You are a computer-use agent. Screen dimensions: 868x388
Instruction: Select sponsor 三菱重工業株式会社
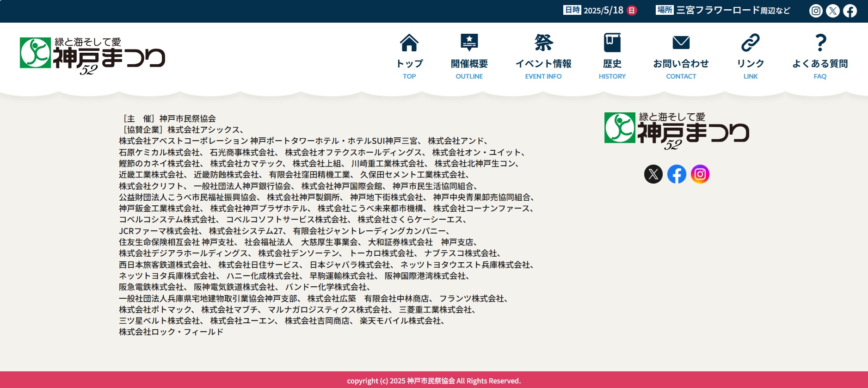pyautogui.click(x=436, y=310)
